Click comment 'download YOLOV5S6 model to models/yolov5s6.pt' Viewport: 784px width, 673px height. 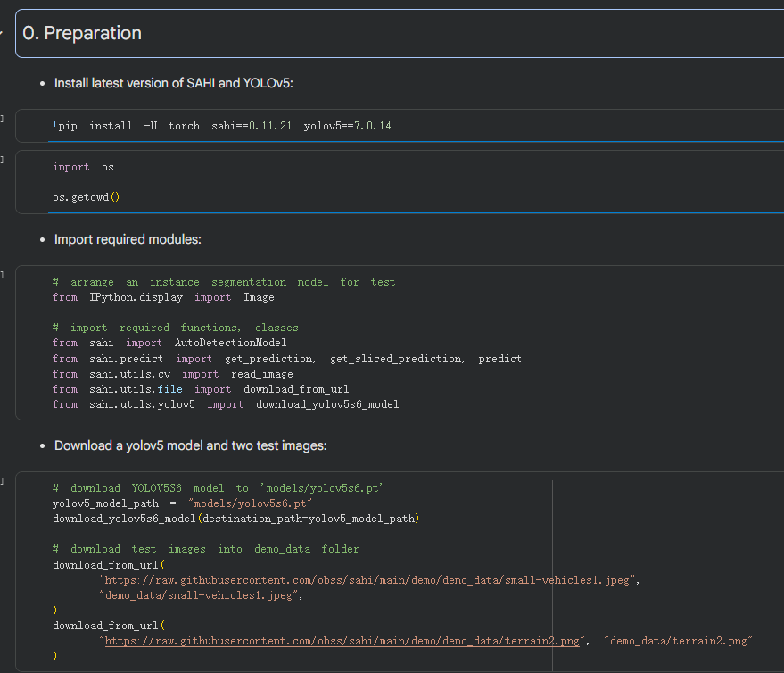click(x=218, y=488)
